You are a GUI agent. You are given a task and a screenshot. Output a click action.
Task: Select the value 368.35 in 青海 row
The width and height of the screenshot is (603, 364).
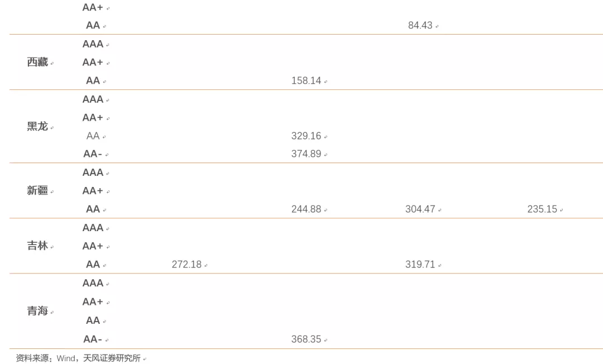(x=306, y=339)
